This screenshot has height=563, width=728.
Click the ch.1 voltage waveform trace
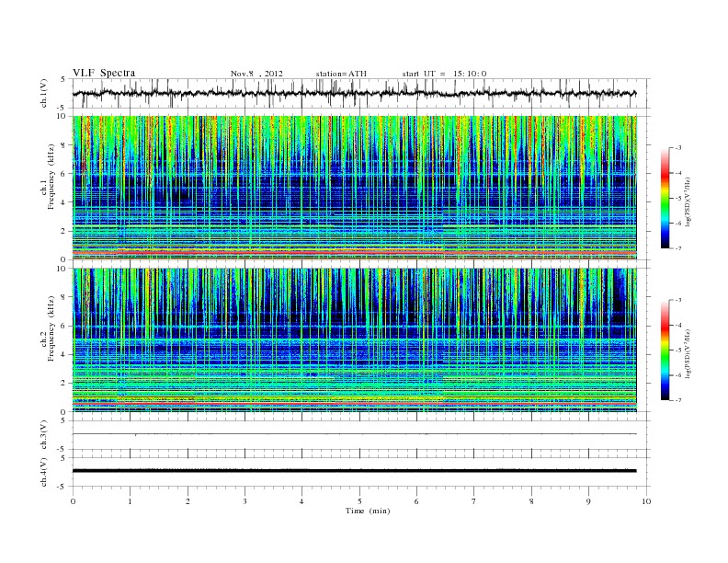tap(354, 93)
